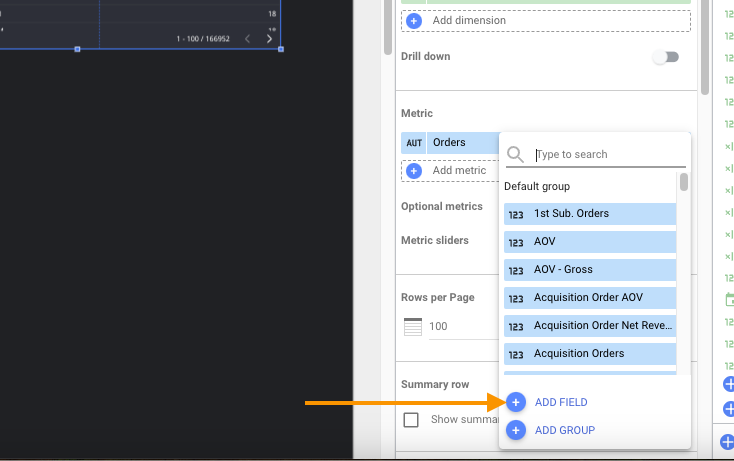The height and width of the screenshot is (461, 734).
Task: Click the Add dimension box
Action: tap(545, 21)
